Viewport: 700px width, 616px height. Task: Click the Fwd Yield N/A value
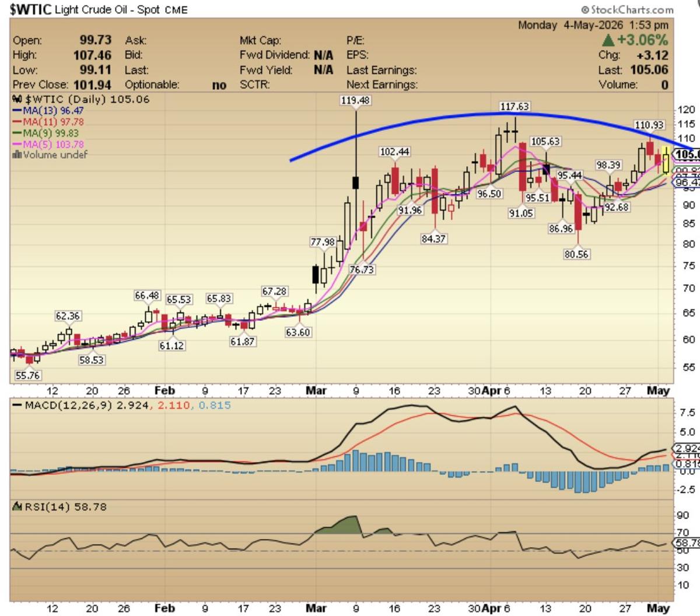[x=323, y=70]
